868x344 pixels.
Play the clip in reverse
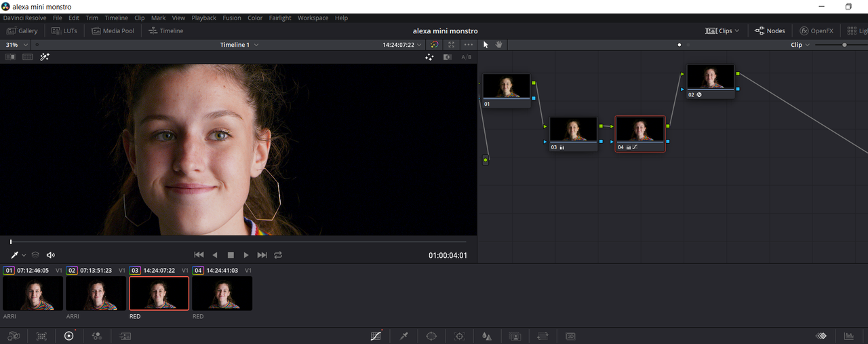[215, 255]
